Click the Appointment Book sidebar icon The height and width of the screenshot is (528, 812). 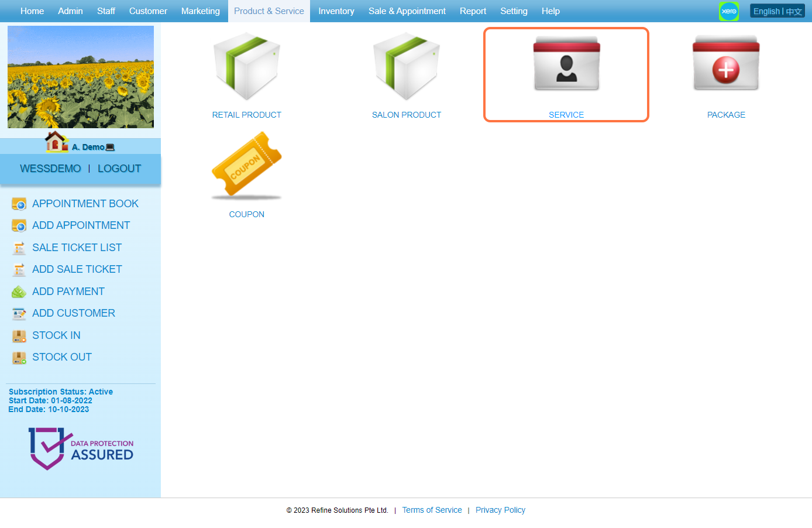pos(19,204)
